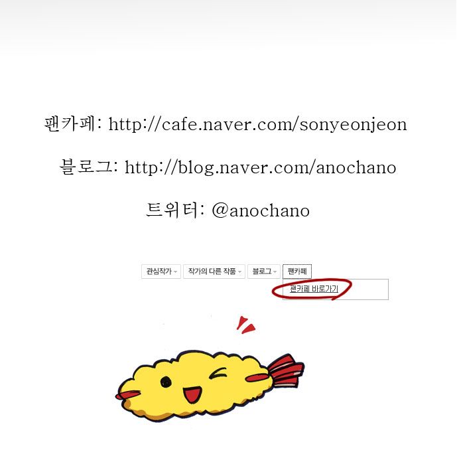Click the small arrow beside 작가의 다른 작품
The height and width of the screenshot is (476, 457).
pyautogui.click(x=239, y=272)
